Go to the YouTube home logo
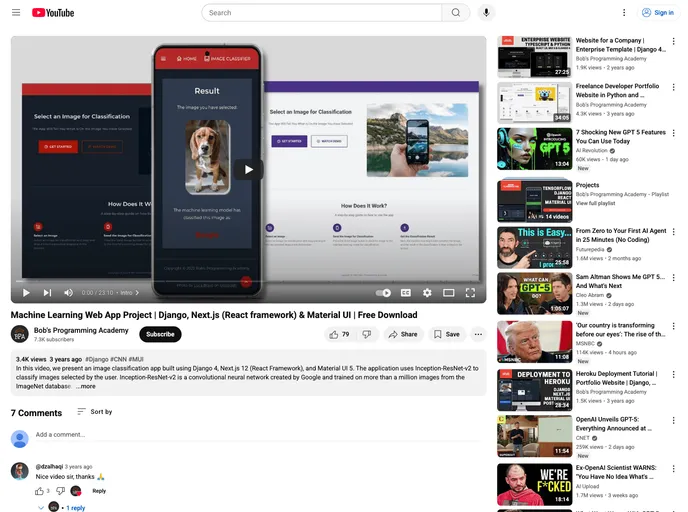 [x=53, y=13]
